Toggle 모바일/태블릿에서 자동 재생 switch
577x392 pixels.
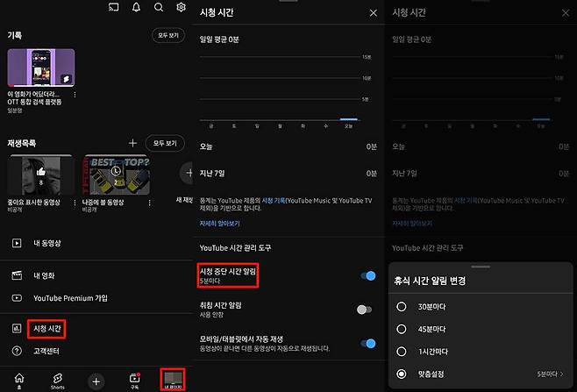[368, 344]
